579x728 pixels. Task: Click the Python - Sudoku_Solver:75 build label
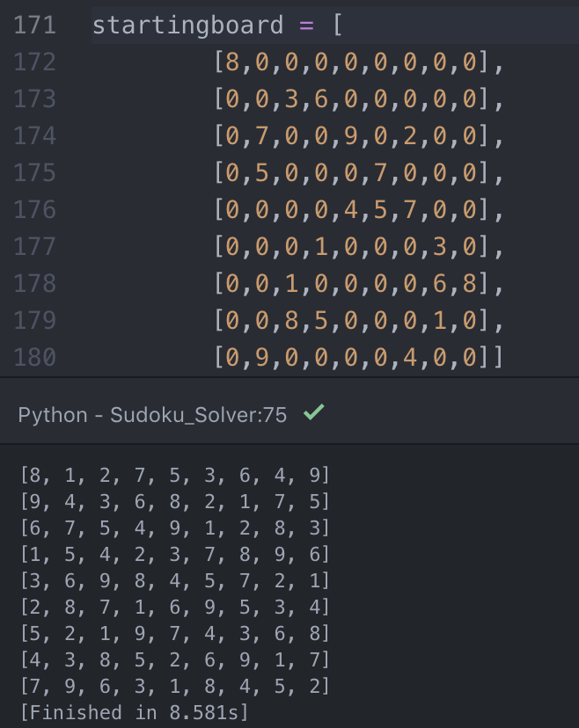tap(152, 415)
